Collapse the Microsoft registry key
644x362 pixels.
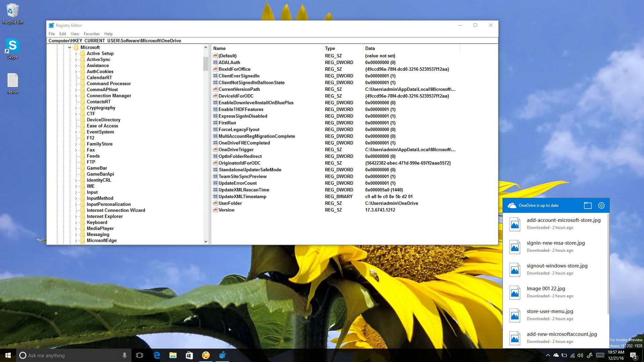point(70,47)
